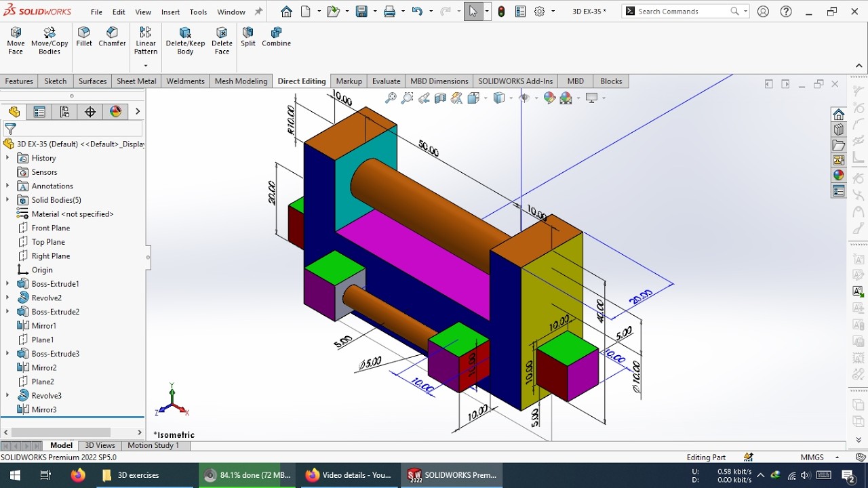
Task: Open Linear Pattern dropdown arrow
Action: pyautogui.click(x=145, y=66)
